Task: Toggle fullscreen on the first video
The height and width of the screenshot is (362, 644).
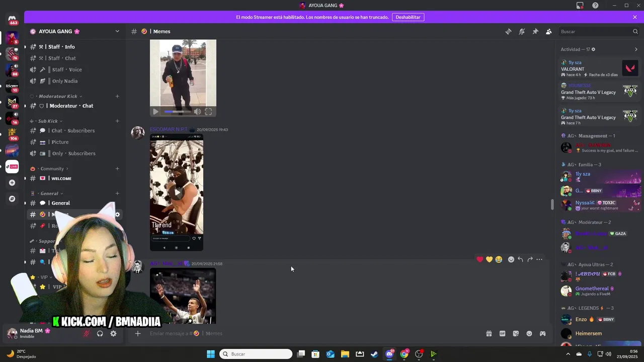Action: 208,112
